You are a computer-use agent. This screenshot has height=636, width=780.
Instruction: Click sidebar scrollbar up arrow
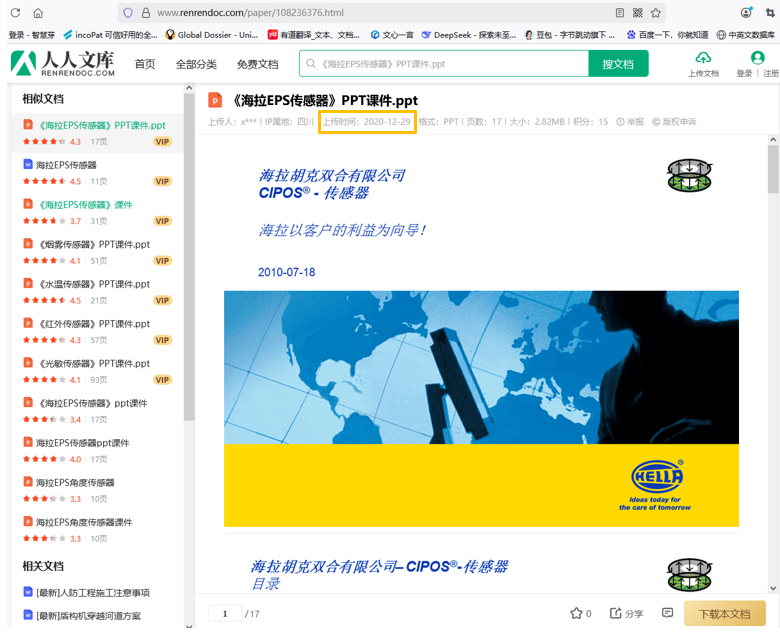(x=189, y=88)
